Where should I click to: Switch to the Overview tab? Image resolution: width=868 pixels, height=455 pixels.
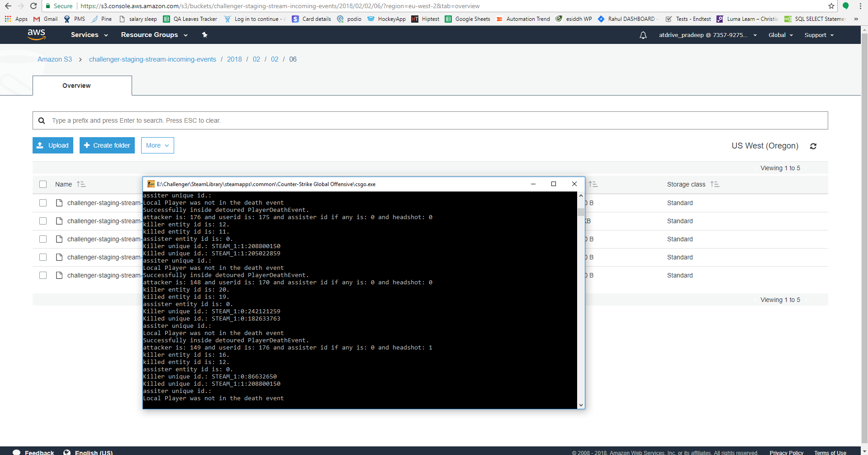tap(82, 86)
